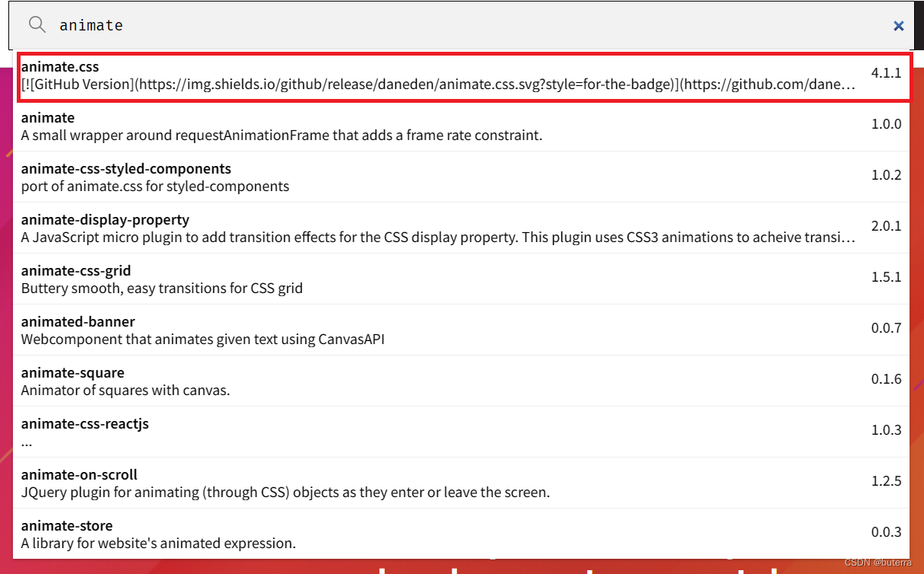
Task: Focus the search field containing "animate"
Action: (x=462, y=25)
